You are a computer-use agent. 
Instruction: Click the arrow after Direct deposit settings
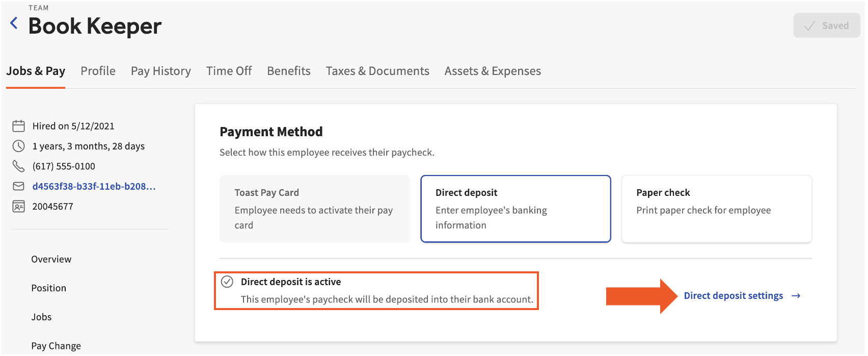797,295
